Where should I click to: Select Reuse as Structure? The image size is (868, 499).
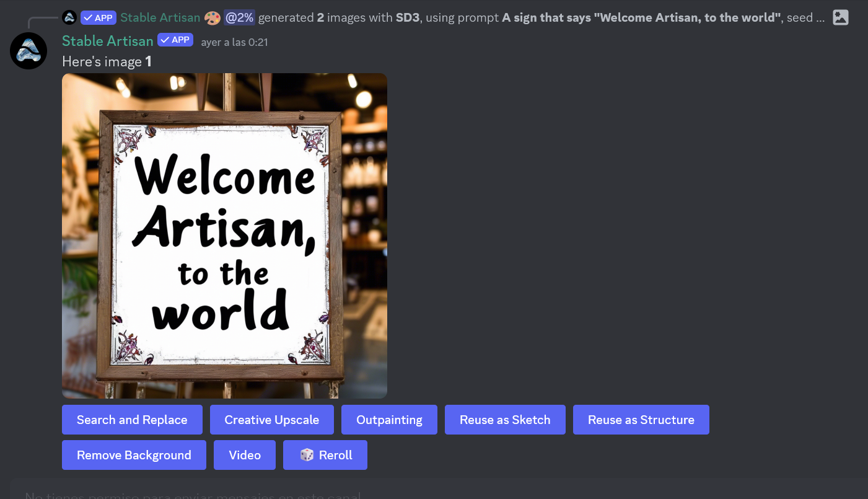[641, 420]
